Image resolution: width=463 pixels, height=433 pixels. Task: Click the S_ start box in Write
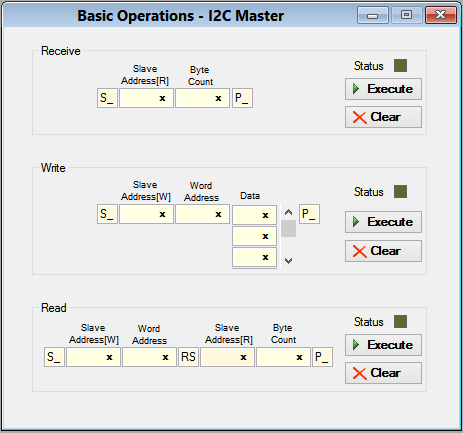pos(107,214)
